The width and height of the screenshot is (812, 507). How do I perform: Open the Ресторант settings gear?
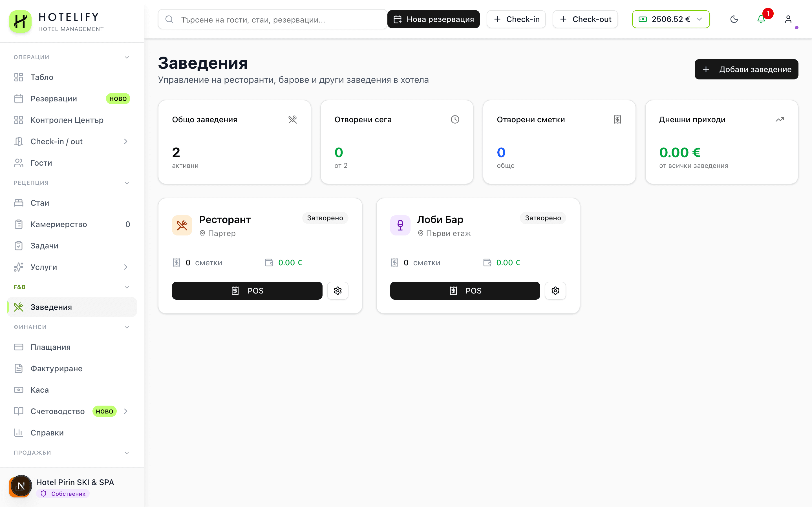[x=337, y=290]
